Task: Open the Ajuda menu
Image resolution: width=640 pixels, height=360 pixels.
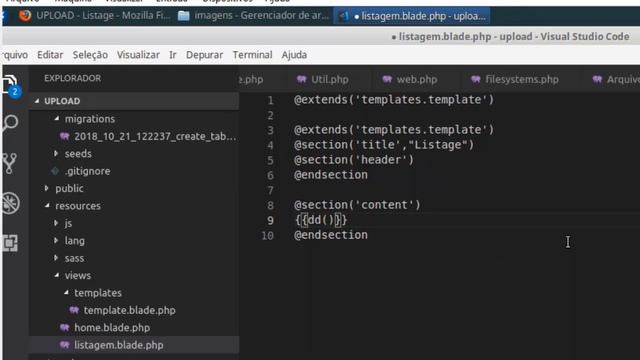Action: [294, 55]
